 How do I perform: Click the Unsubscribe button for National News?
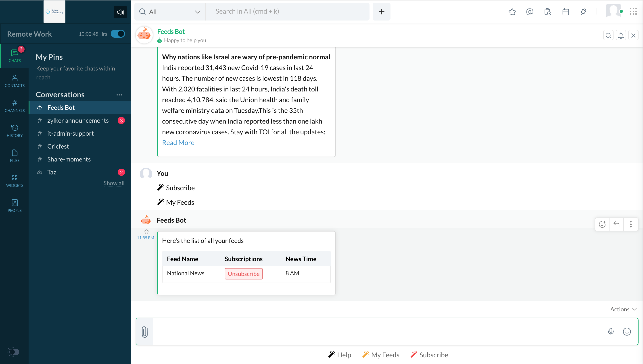click(243, 274)
